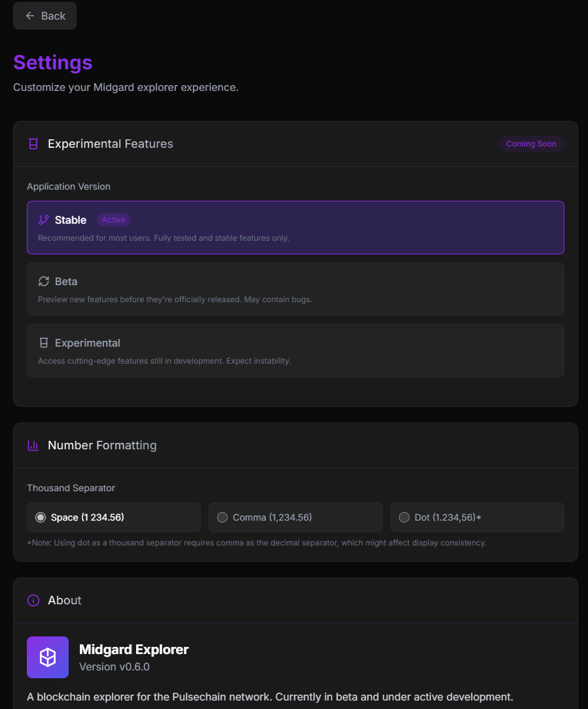This screenshot has height=709, width=588.
Task: Choose the Experimental version option
Action: [296, 351]
